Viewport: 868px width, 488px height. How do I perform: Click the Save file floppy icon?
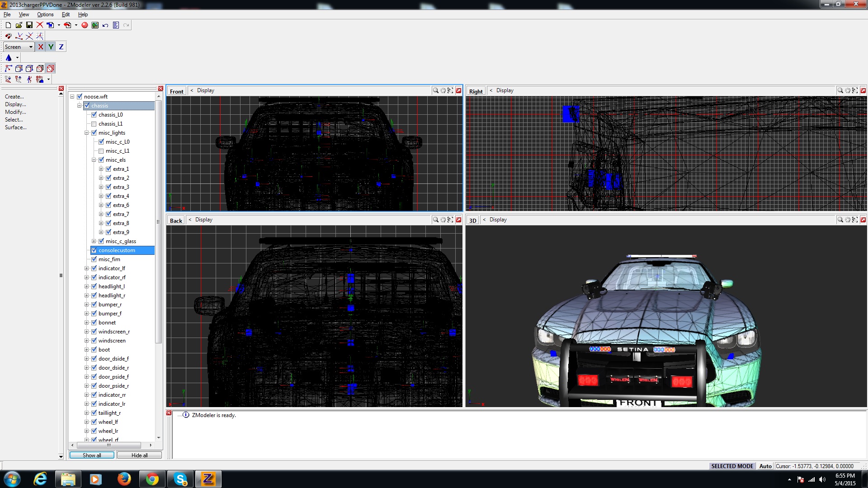(29, 25)
